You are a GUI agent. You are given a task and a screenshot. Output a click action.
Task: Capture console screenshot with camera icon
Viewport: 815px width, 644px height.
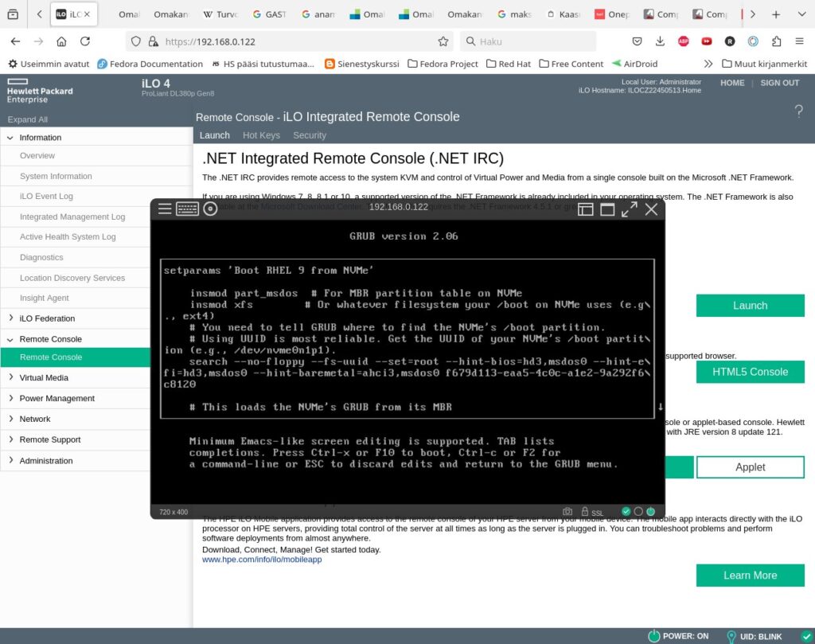click(567, 511)
